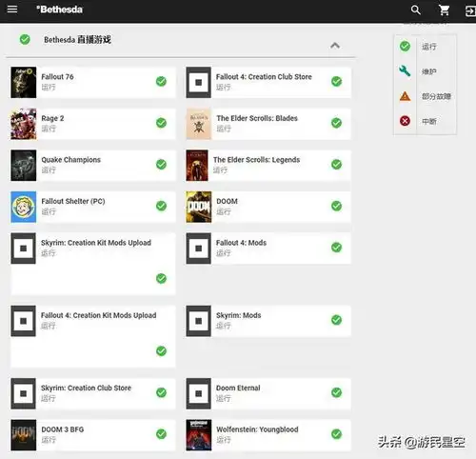The width and height of the screenshot is (476, 459).
Task: Click Fallout 76 green status check
Action: pyautogui.click(x=161, y=81)
